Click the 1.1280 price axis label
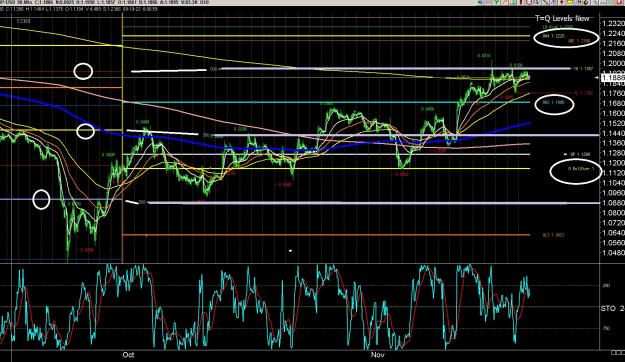 click(x=614, y=153)
